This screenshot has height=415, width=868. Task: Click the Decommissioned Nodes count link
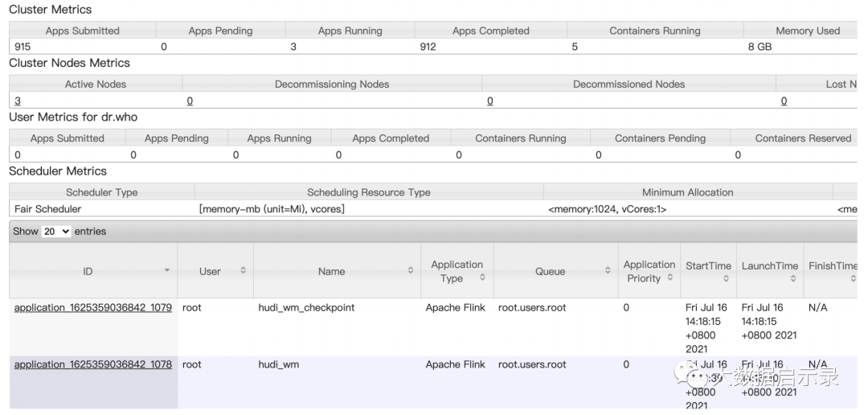click(x=489, y=101)
